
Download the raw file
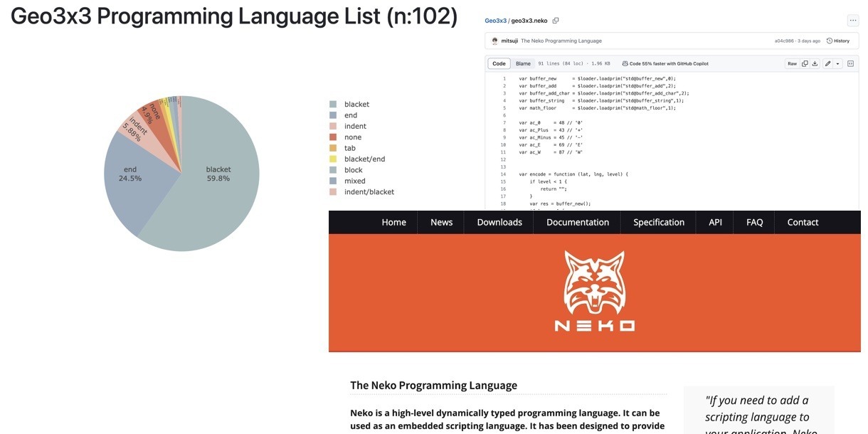click(x=815, y=64)
